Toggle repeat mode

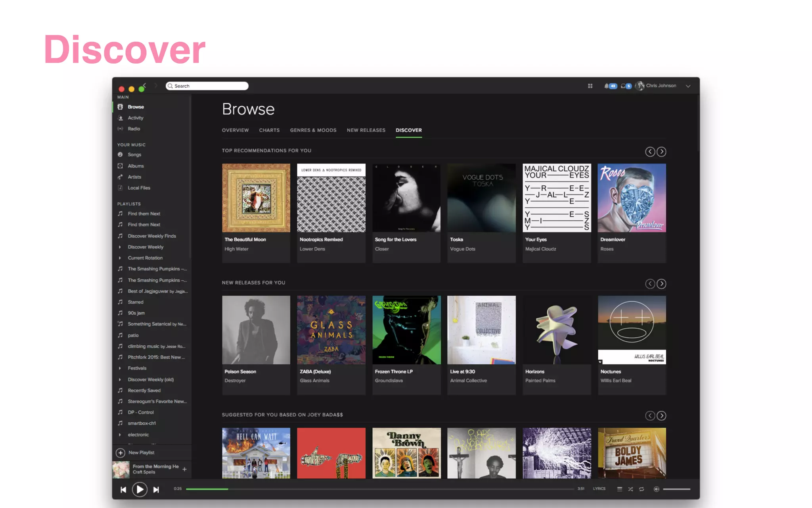point(642,489)
